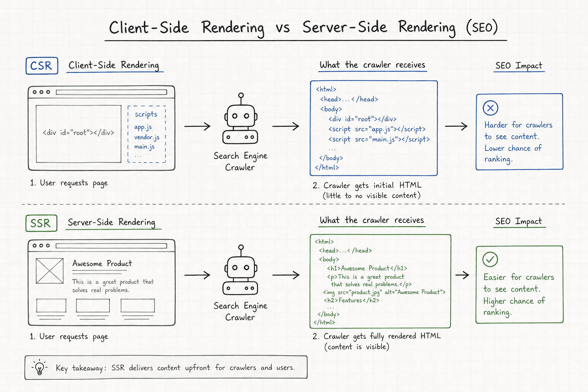Click the Key takeaway sentence about SSR
The width and height of the screenshot is (588, 392).
(175, 368)
